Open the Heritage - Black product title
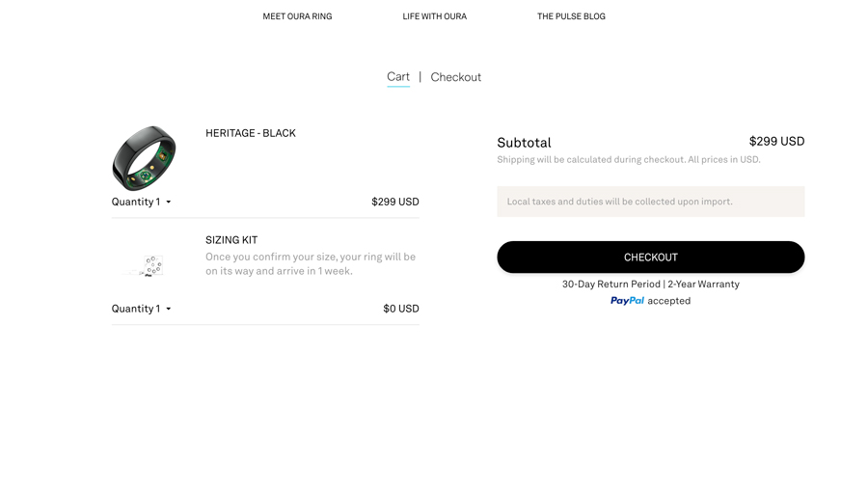The width and height of the screenshot is (868, 488). pyautogui.click(x=250, y=133)
